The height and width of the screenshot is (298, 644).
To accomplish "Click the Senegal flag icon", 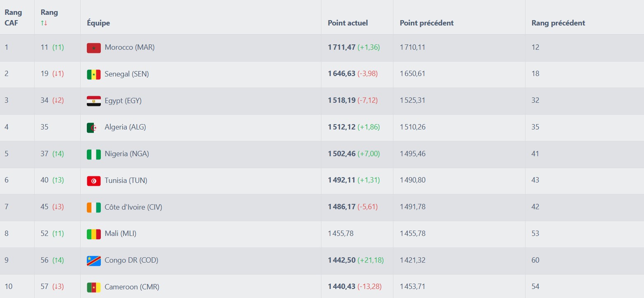I will click(93, 74).
